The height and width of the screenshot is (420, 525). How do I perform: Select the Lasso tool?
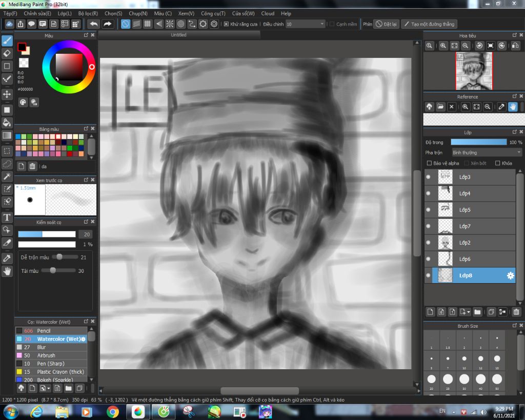pyautogui.click(x=7, y=164)
